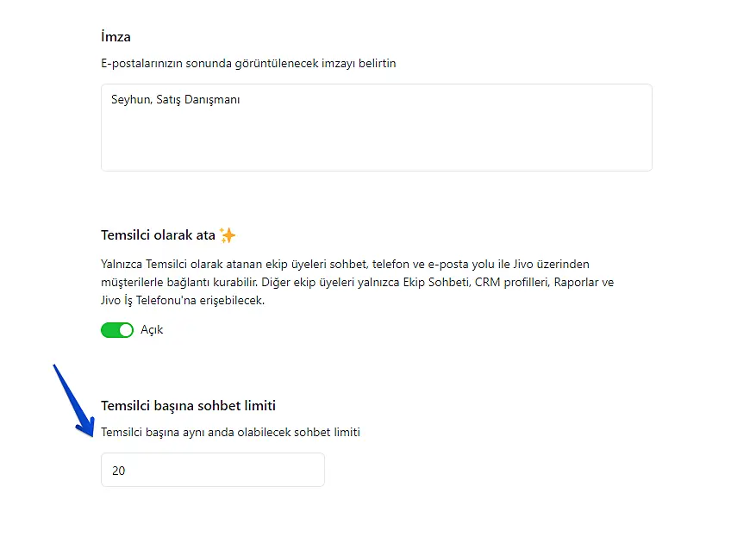Screen dimensions: 756x537
Task: Click the signature description under İmza
Action: click(248, 64)
